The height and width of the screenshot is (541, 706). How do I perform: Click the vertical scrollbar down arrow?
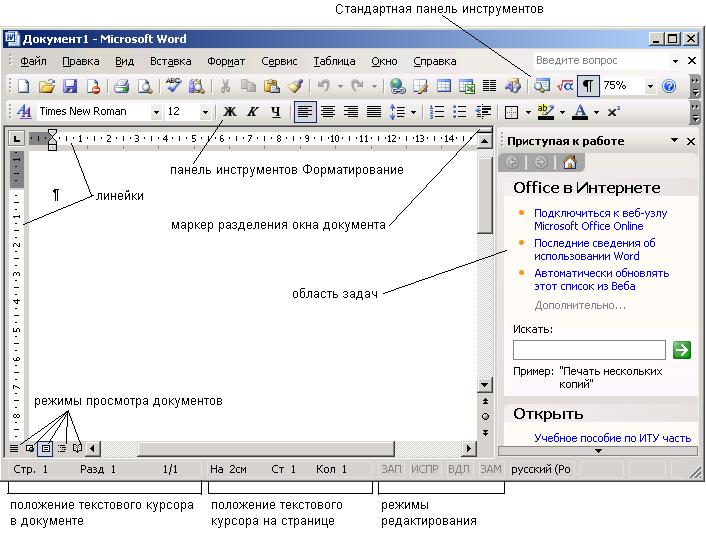484,385
